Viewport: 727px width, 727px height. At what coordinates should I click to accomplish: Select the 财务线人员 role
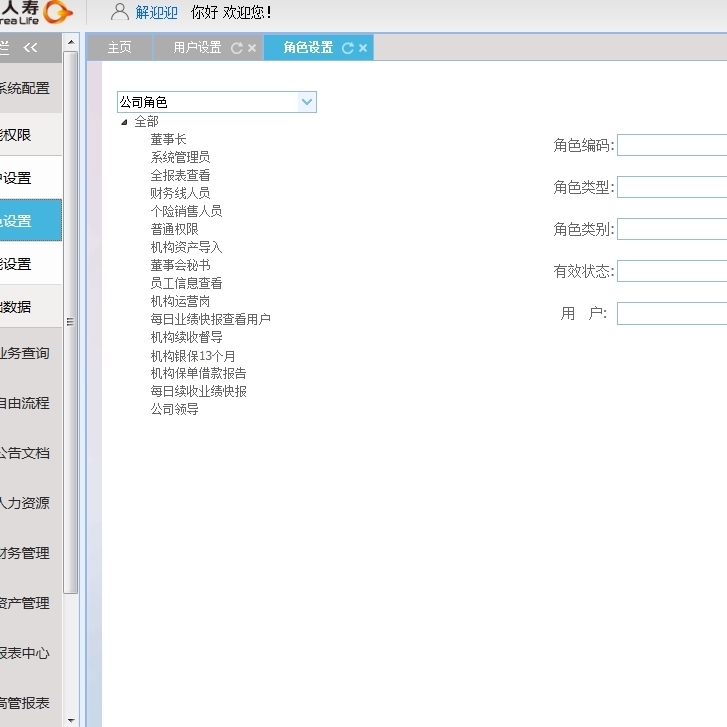click(x=180, y=193)
